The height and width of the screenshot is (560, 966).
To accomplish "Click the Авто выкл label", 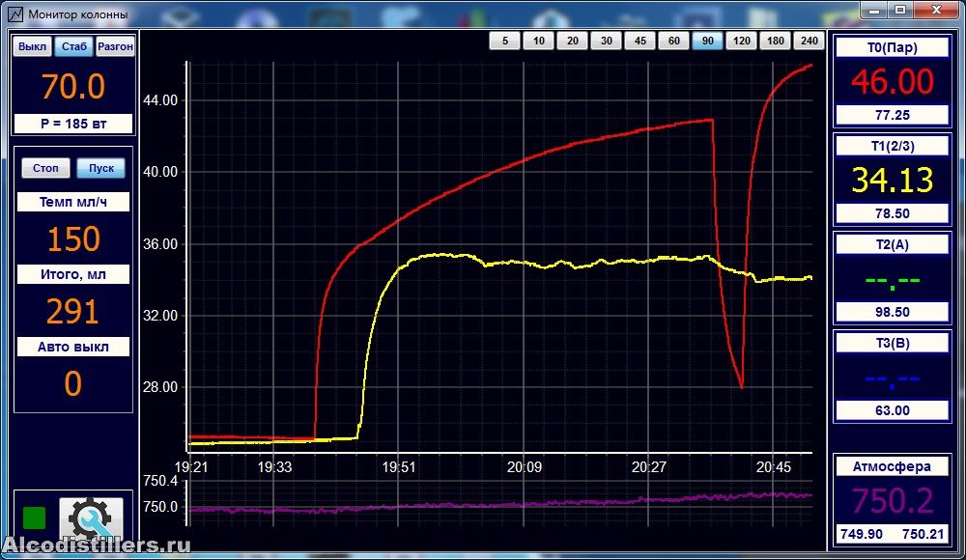I will coord(73,347).
